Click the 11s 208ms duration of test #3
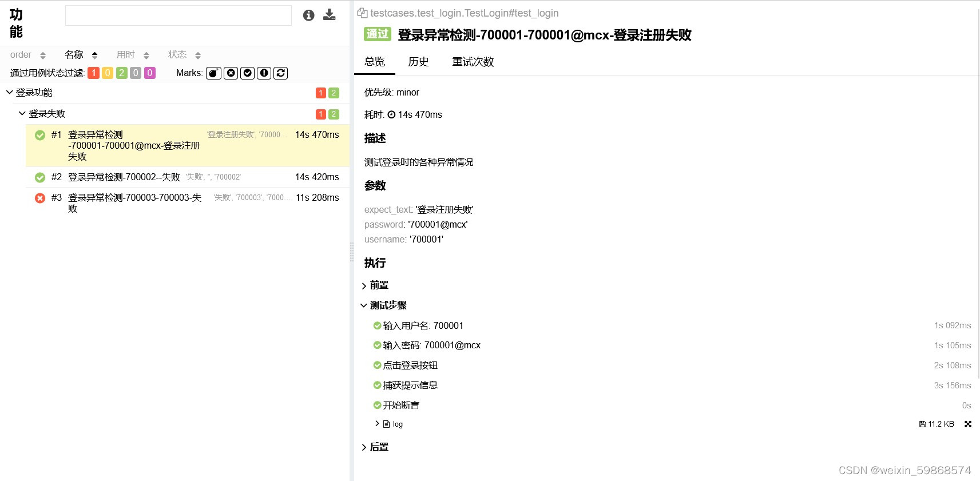The height and width of the screenshot is (481, 980). [318, 198]
